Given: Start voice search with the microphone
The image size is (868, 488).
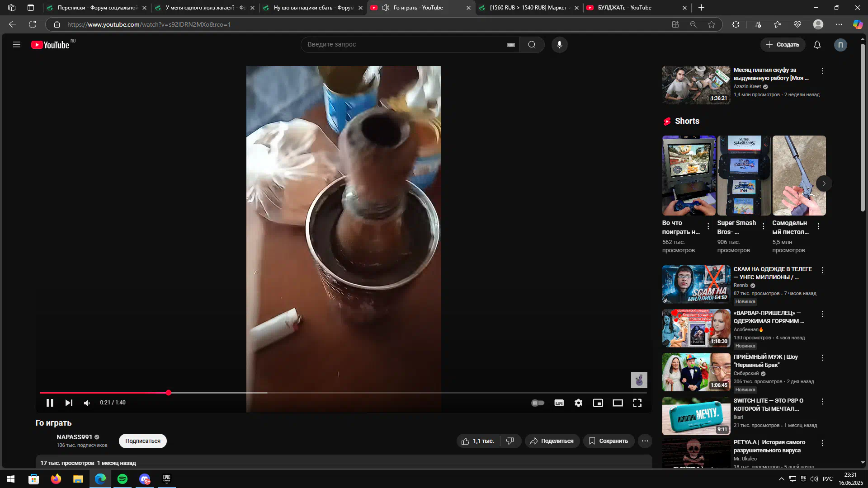Looking at the screenshot, I should (x=559, y=45).
